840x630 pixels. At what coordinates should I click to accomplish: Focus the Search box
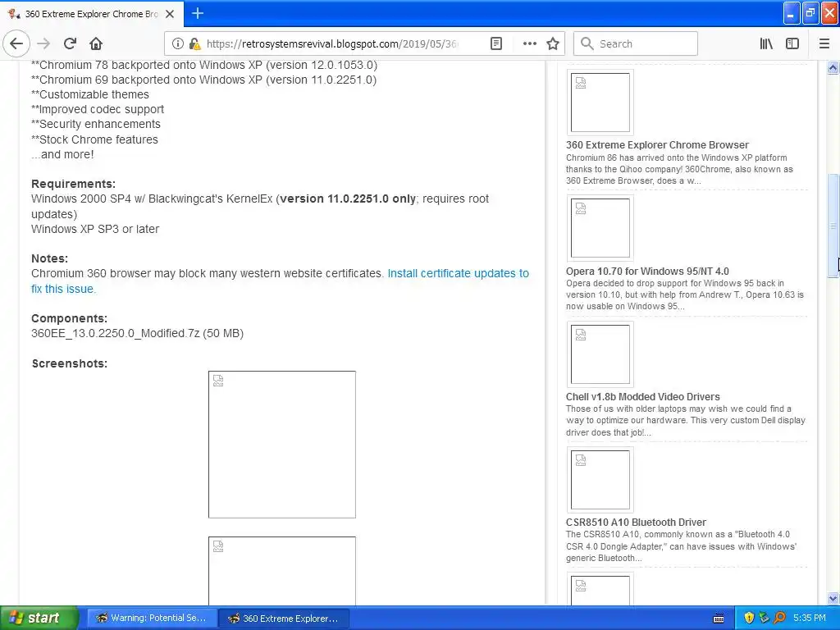pyautogui.click(x=636, y=43)
